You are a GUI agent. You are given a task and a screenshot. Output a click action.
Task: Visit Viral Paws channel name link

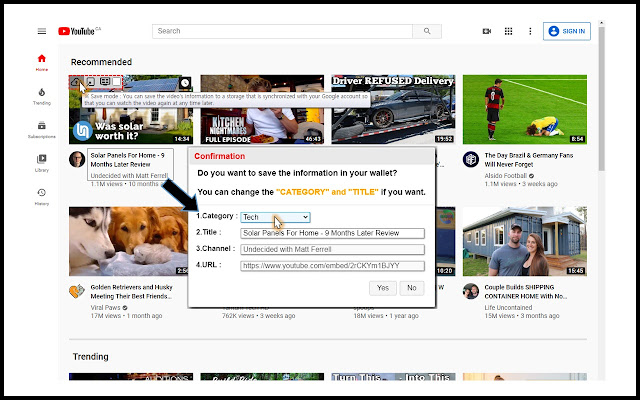pyautogui.click(x=105, y=307)
